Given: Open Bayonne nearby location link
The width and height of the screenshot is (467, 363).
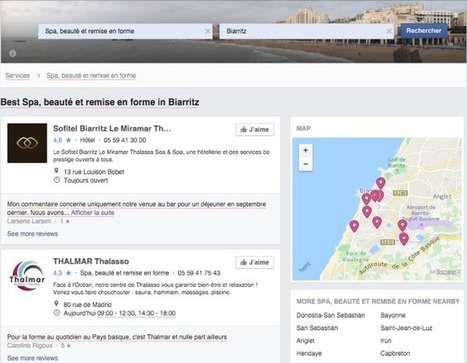Looking at the screenshot, I should point(393,315).
